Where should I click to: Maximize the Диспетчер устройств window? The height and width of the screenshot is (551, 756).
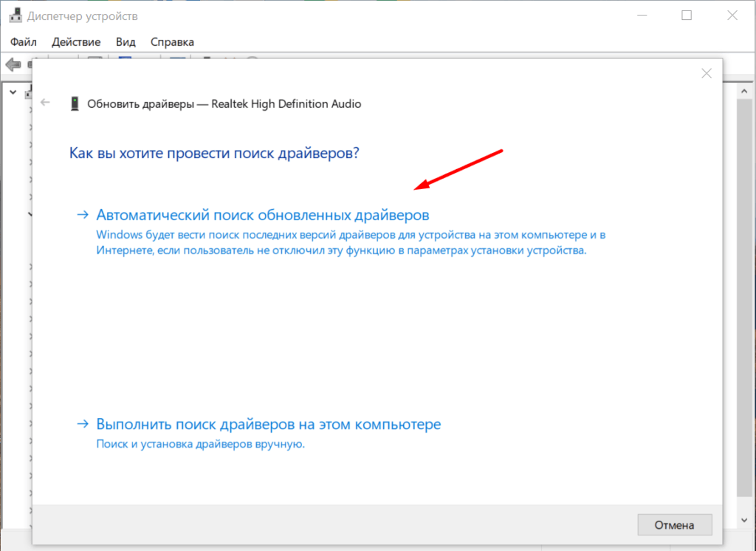click(x=687, y=16)
